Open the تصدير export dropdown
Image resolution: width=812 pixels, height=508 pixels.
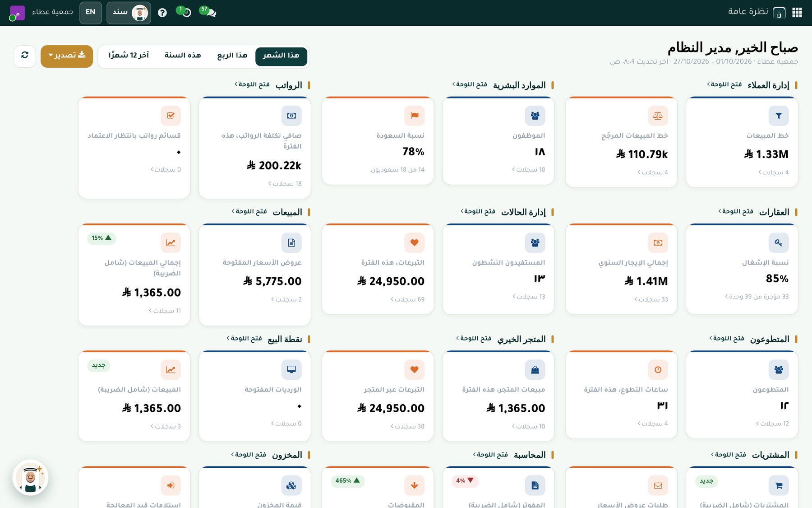coord(67,56)
